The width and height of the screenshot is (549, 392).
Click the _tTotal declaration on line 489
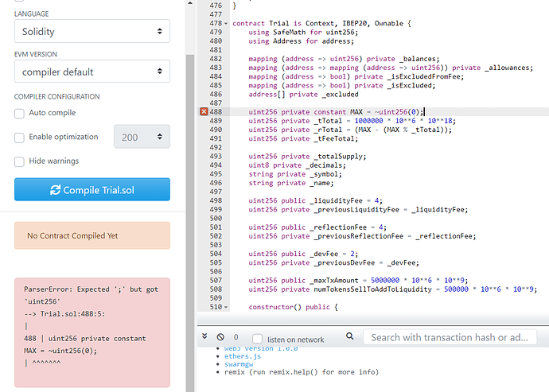tap(352, 121)
